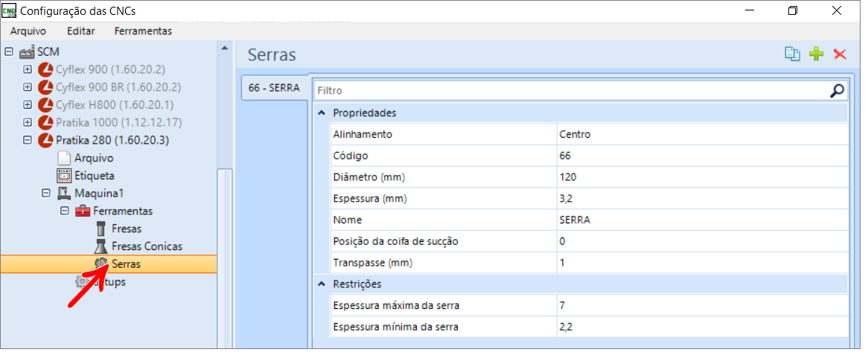Screen dimensions: 868x358
Task: Click the red X delete icon
Action: coord(840,54)
